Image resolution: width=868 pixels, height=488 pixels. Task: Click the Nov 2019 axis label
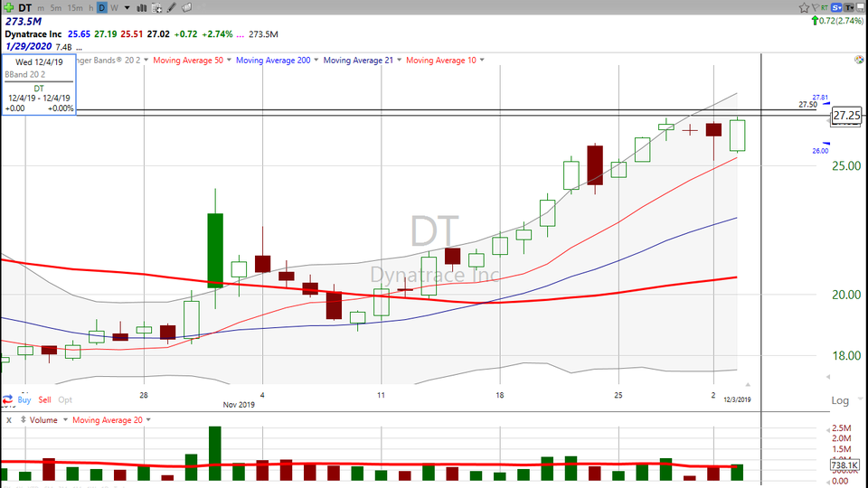point(239,405)
